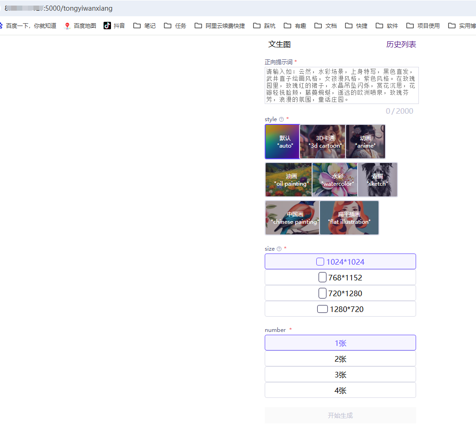Select 1张 image count

(340, 343)
